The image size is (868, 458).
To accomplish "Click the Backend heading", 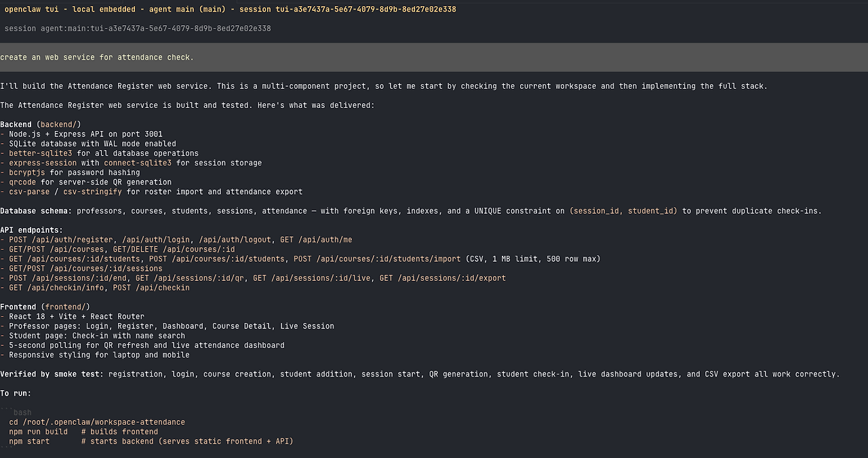I will (x=16, y=125).
